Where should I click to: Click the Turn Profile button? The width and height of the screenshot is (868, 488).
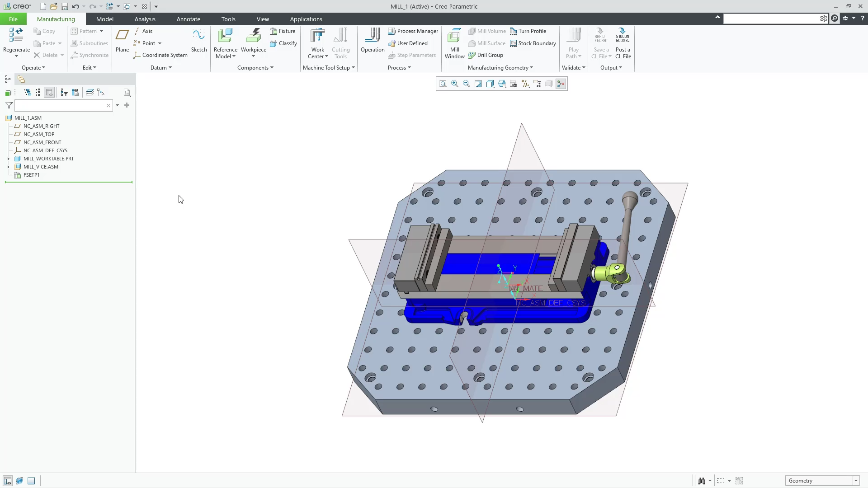(x=528, y=31)
